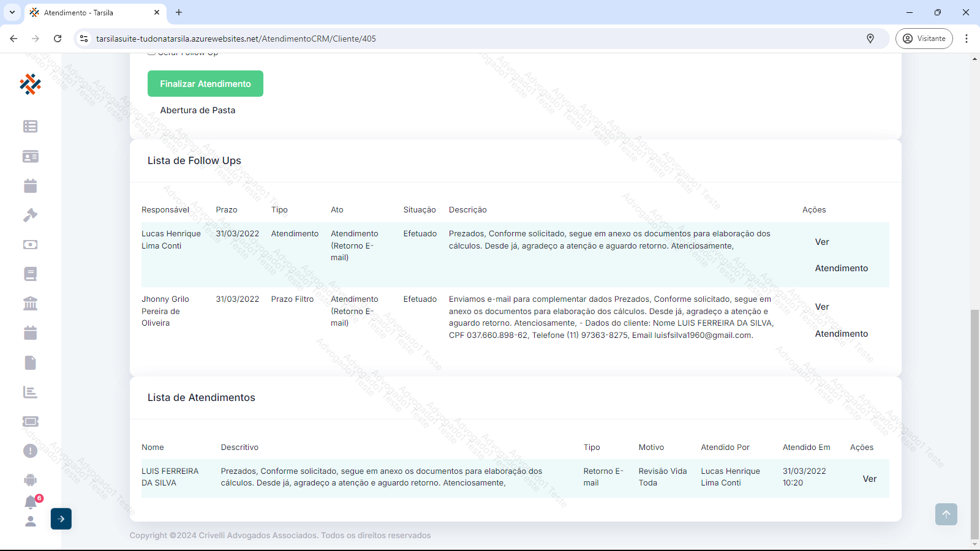The width and height of the screenshot is (980, 551).
Task: Open Chrome's three-dot menu
Action: coord(967,39)
